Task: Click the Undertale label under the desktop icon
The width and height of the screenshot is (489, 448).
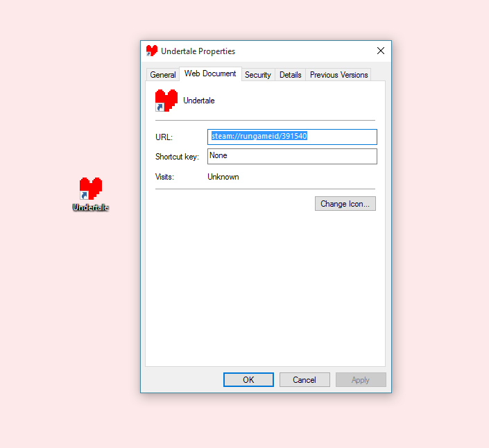Action: point(90,207)
